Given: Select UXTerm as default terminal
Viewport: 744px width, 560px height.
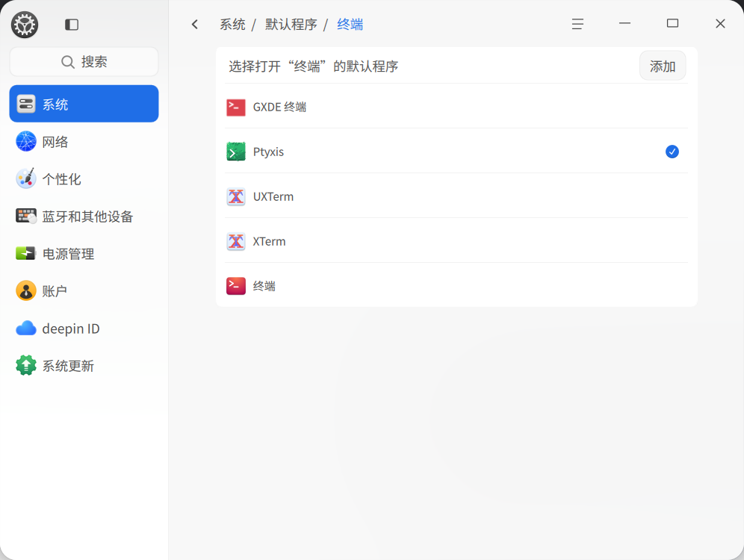Looking at the screenshot, I should pos(456,196).
